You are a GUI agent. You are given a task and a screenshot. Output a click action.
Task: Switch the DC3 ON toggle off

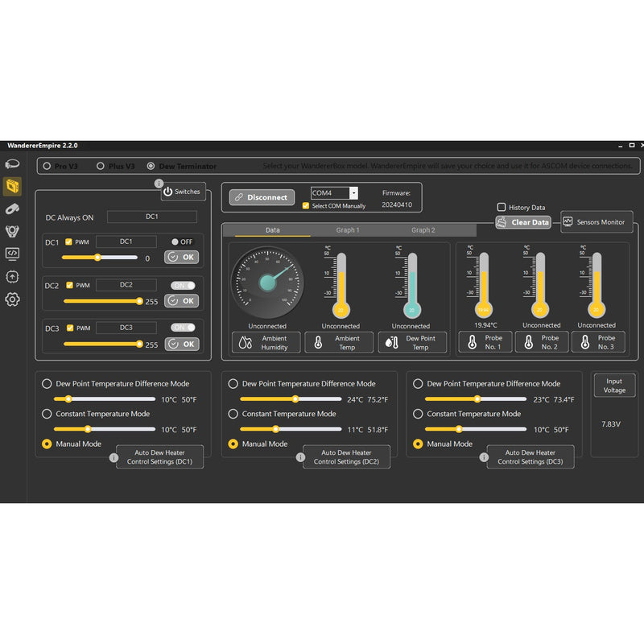pyautogui.click(x=184, y=328)
